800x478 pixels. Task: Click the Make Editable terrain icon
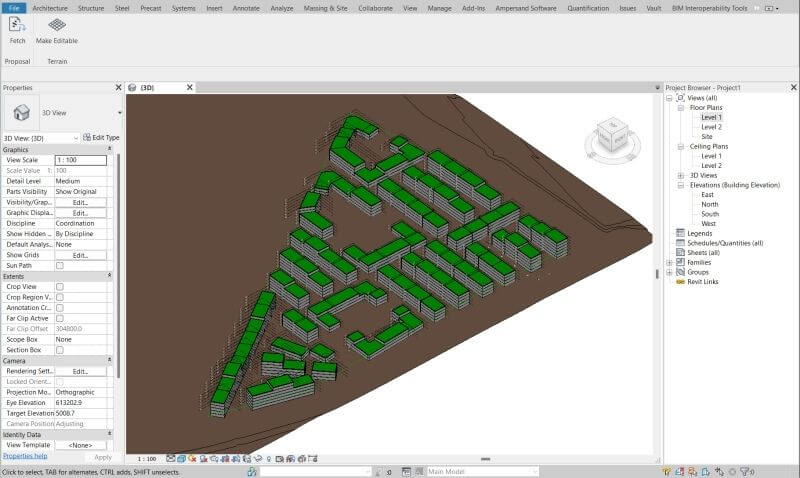[56, 25]
